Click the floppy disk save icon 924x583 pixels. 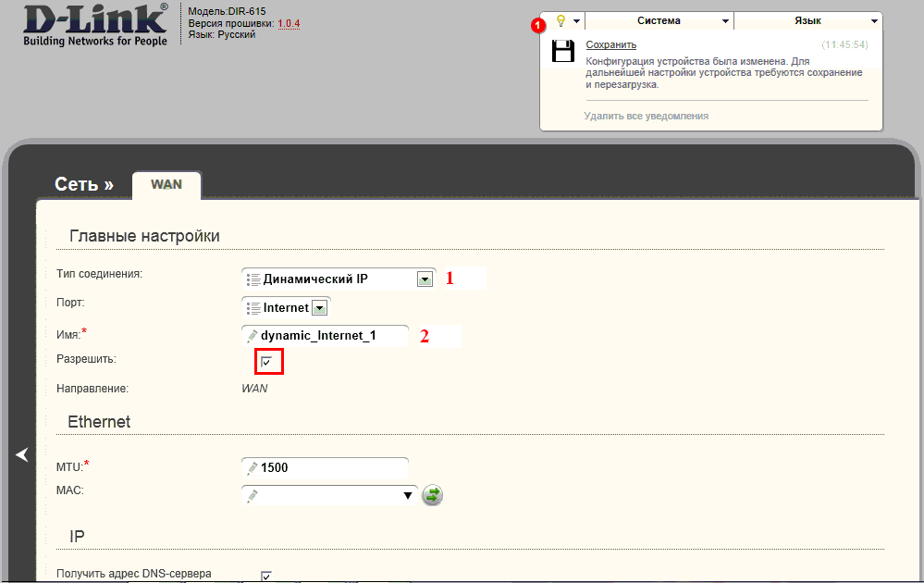pos(562,51)
